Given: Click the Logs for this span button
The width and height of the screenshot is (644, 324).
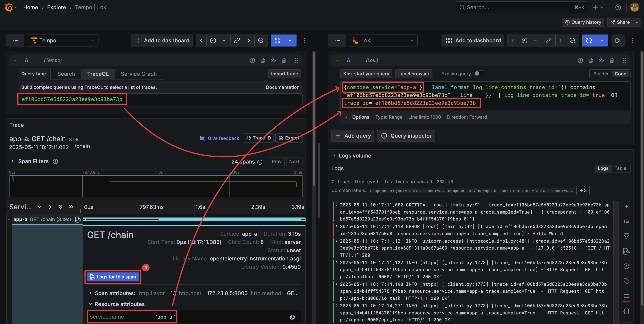Looking at the screenshot, I should [x=113, y=277].
